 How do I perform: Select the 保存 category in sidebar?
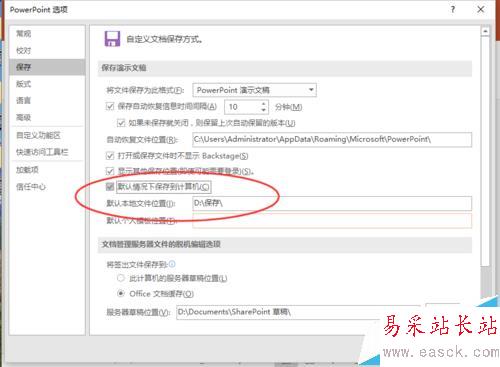47,67
